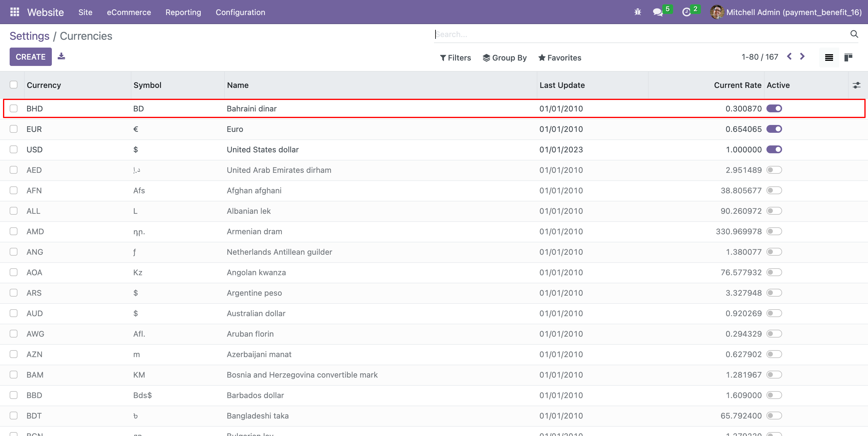
Task: Click the CREATE button
Action: click(31, 57)
